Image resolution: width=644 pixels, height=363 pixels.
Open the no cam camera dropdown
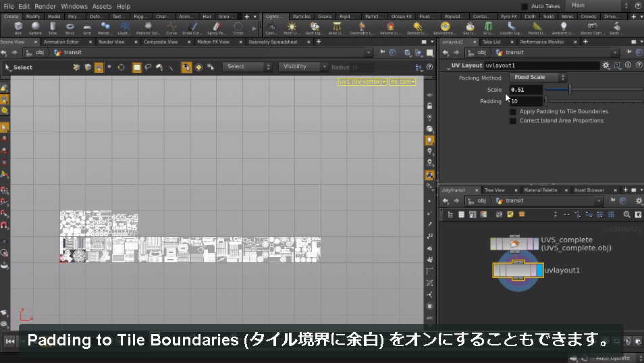(402, 82)
